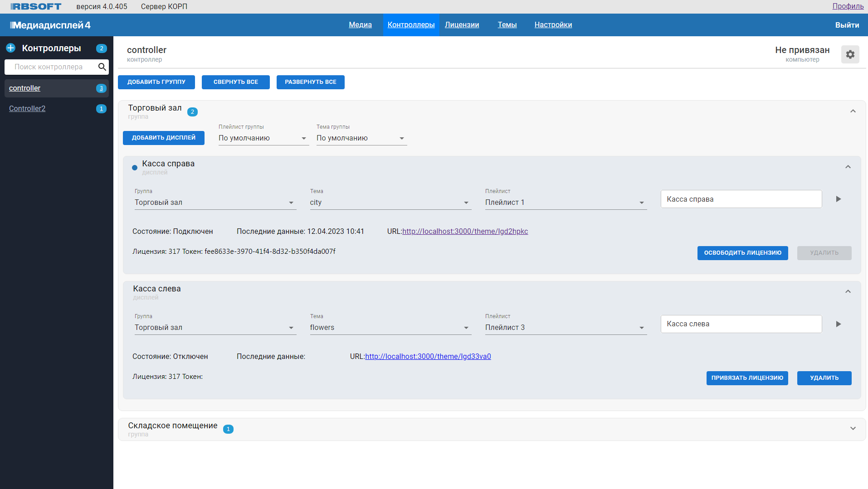
Task: Click the Добавить группу button
Action: tap(156, 82)
